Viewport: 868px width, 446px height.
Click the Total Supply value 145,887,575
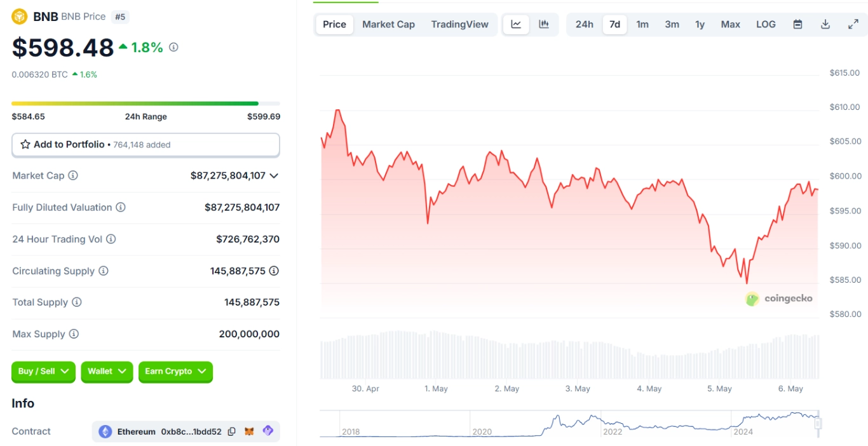(x=252, y=302)
